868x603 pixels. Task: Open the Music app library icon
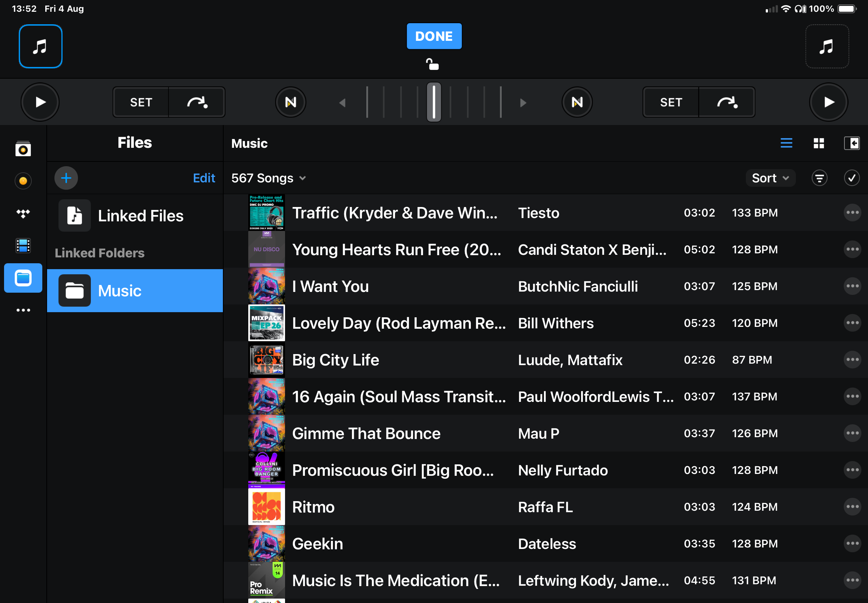tap(23, 149)
